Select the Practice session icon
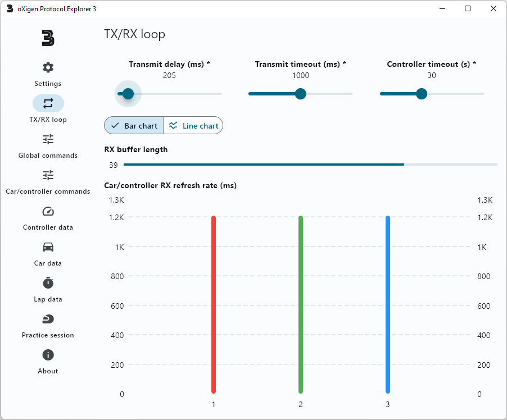The height and width of the screenshot is (420, 507). point(48,318)
